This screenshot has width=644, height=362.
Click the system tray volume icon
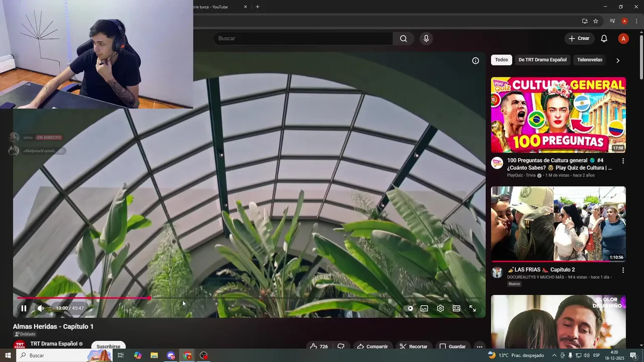[x=587, y=355]
